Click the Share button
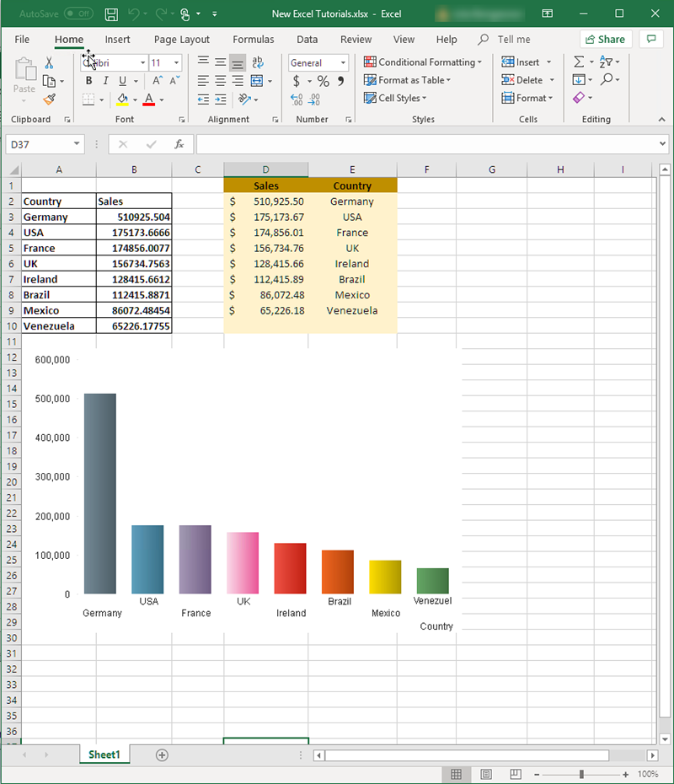Screen dimensions: 674x784 (606, 39)
